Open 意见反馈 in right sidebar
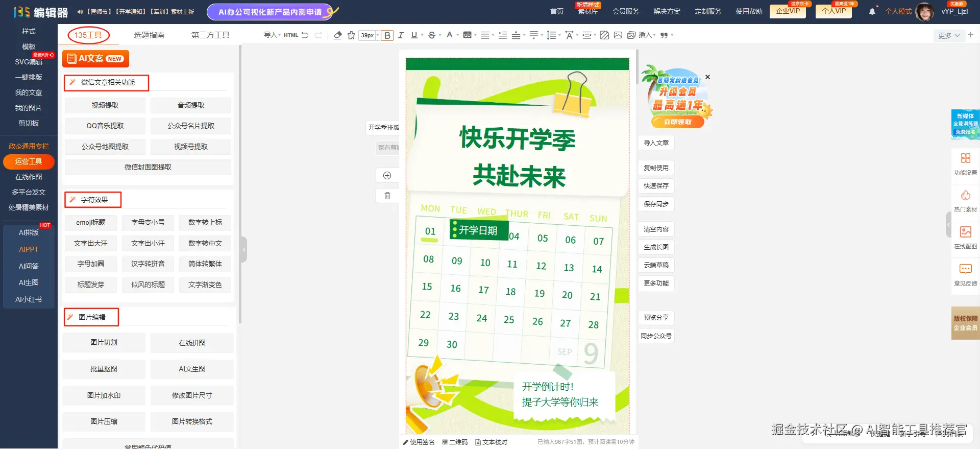The width and height of the screenshot is (980, 449). [965, 274]
